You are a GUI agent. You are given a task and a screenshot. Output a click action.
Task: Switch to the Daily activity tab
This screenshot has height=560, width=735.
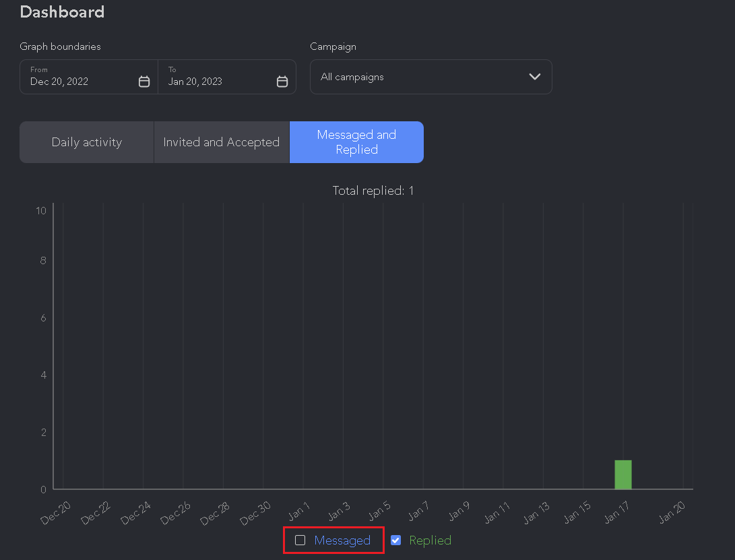pyautogui.click(x=86, y=142)
